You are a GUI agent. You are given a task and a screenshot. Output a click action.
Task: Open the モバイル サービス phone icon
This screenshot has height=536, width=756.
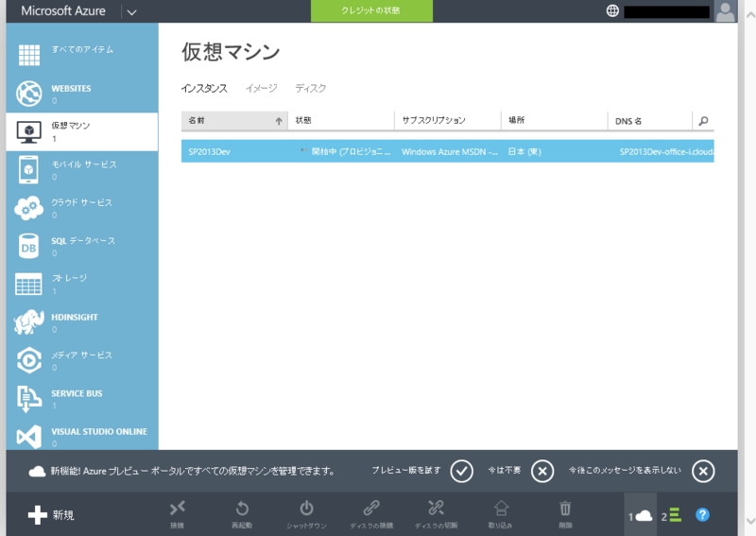pos(28,169)
